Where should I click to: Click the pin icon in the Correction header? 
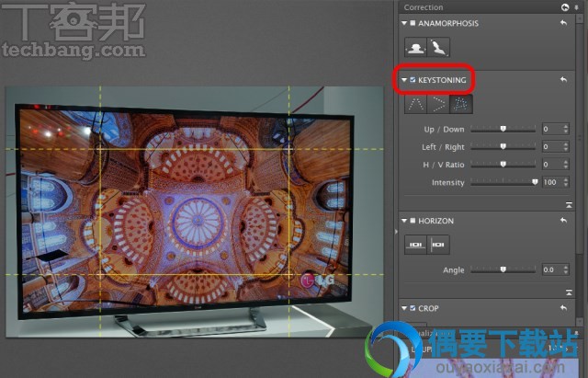pyautogui.click(x=576, y=7)
